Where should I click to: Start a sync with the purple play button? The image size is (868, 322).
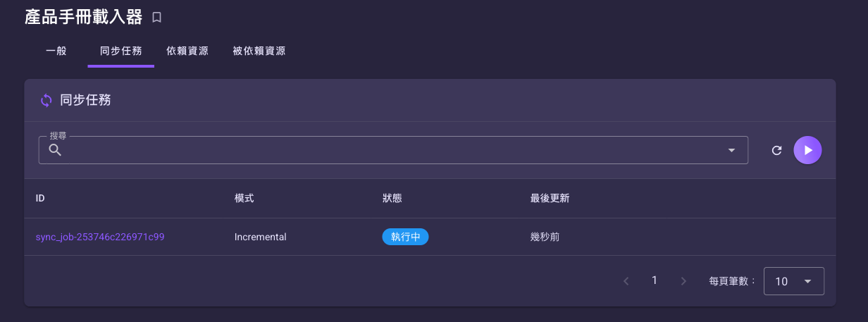[x=807, y=150]
